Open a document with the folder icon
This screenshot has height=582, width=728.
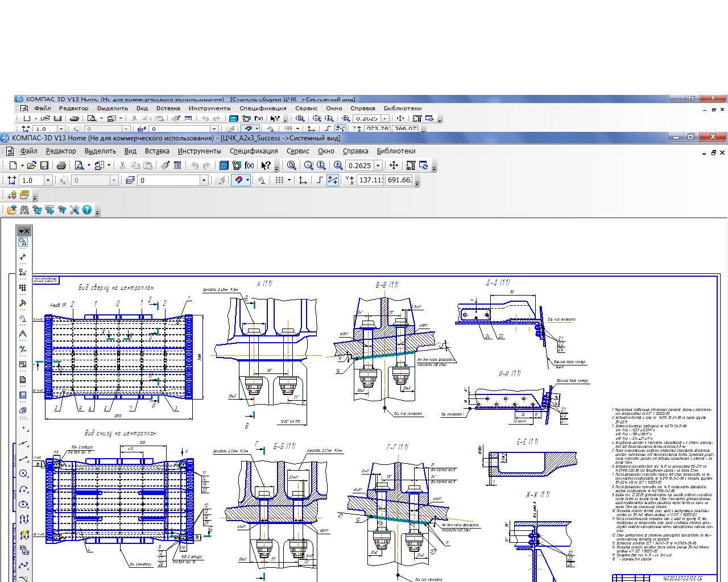(31, 165)
